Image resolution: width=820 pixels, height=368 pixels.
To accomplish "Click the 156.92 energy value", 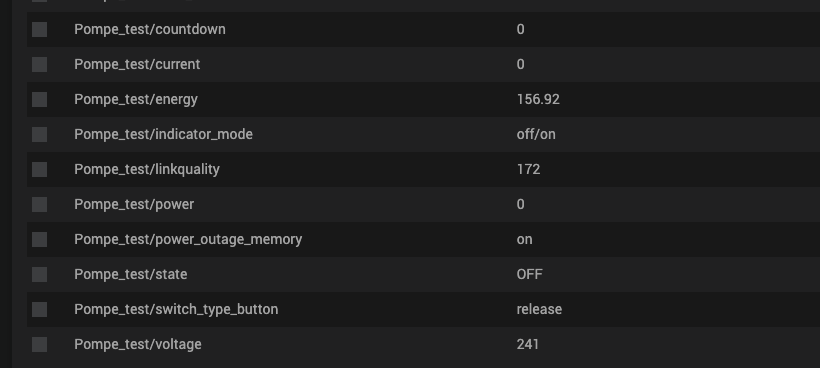I will tap(538, 99).
